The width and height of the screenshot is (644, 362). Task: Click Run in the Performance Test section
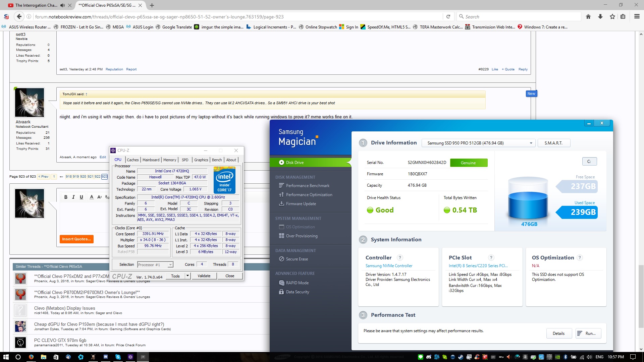tap(588, 334)
